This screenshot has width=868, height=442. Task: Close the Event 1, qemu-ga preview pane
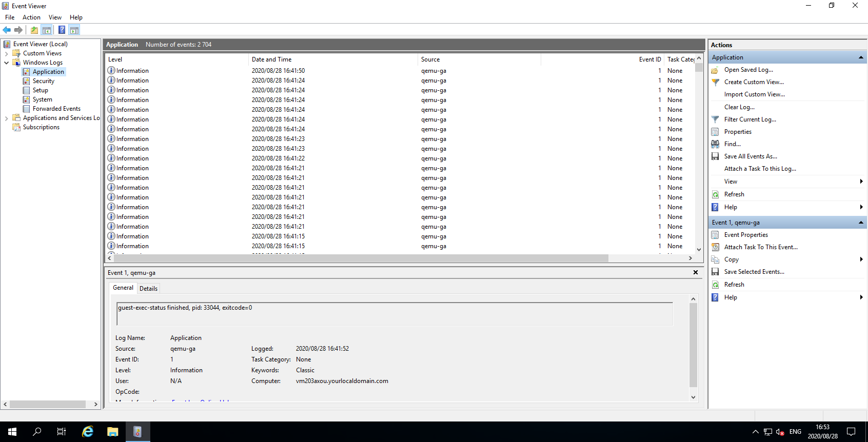pos(696,273)
